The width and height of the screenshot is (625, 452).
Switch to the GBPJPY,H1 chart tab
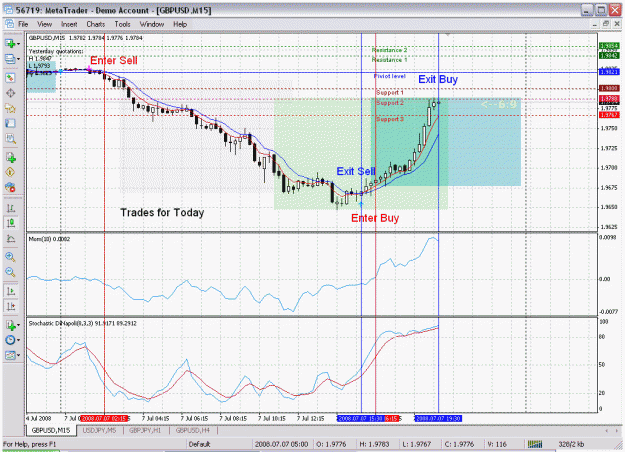click(145, 430)
